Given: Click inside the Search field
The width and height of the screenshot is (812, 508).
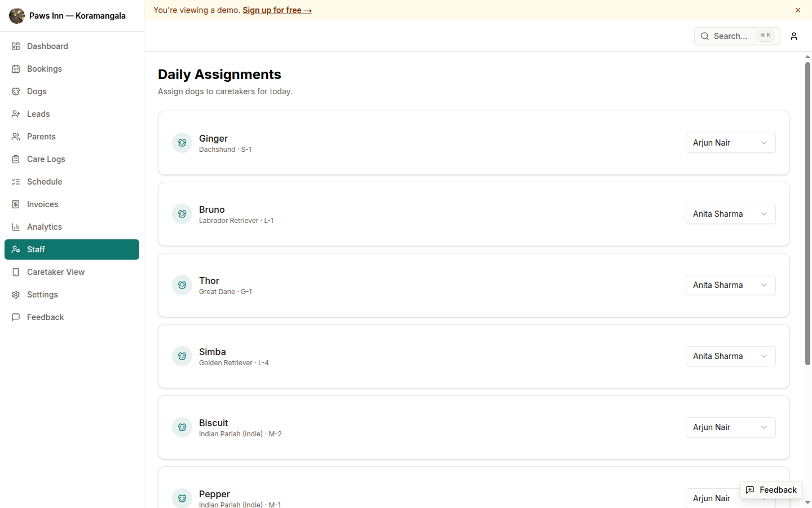Looking at the screenshot, I should [733, 36].
